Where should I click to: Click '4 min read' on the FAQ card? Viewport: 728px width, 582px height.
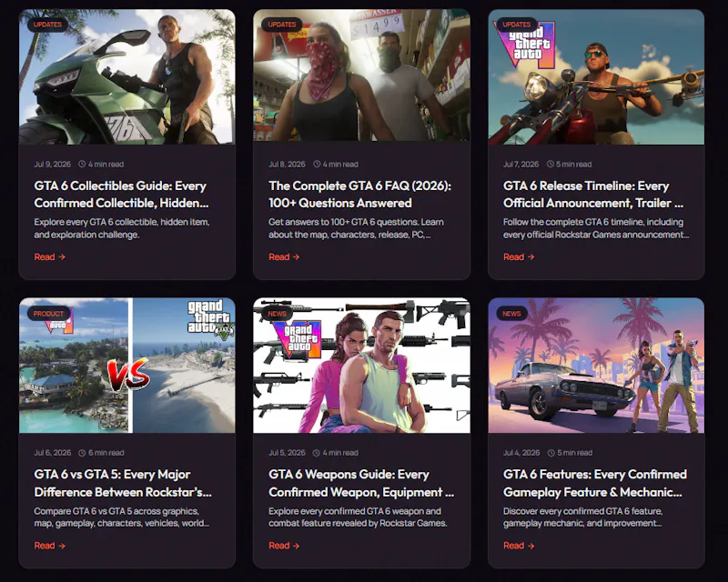click(x=340, y=165)
